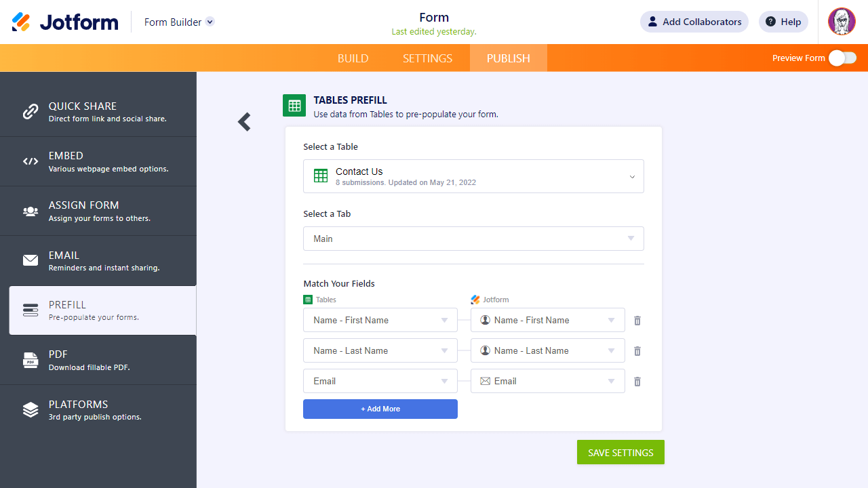Open the Main tab dropdown
The width and height of the screenshot is (868, 488).
pyautogui.click(x=473, y=239)
